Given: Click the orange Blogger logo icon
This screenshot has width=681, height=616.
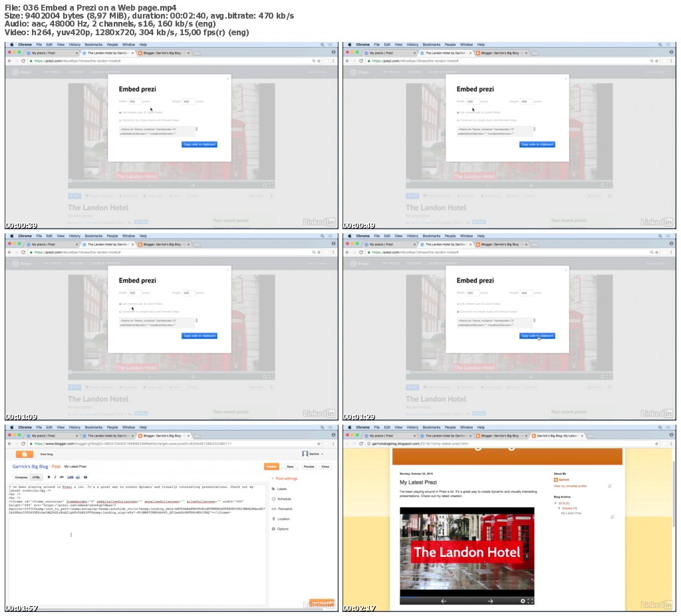Looking at the screenshot, I should pyautogui.click(x=25, y=454).
